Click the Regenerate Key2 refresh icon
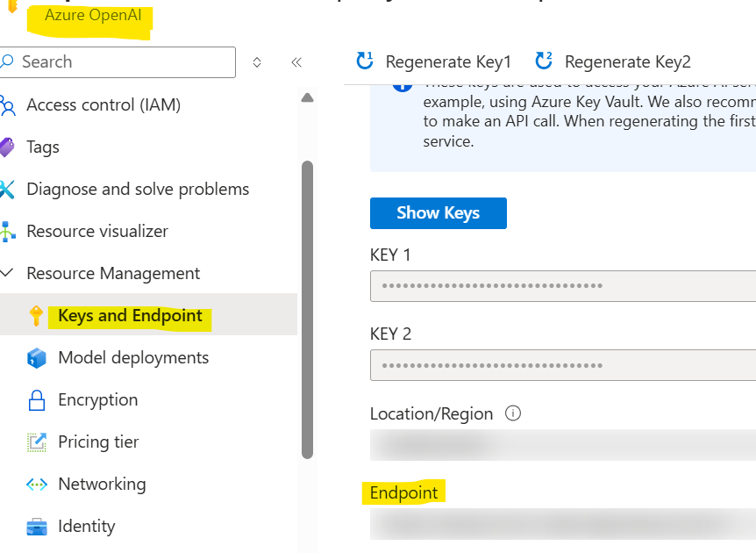The height and width of the screenshot is (553, 756). 544,61
